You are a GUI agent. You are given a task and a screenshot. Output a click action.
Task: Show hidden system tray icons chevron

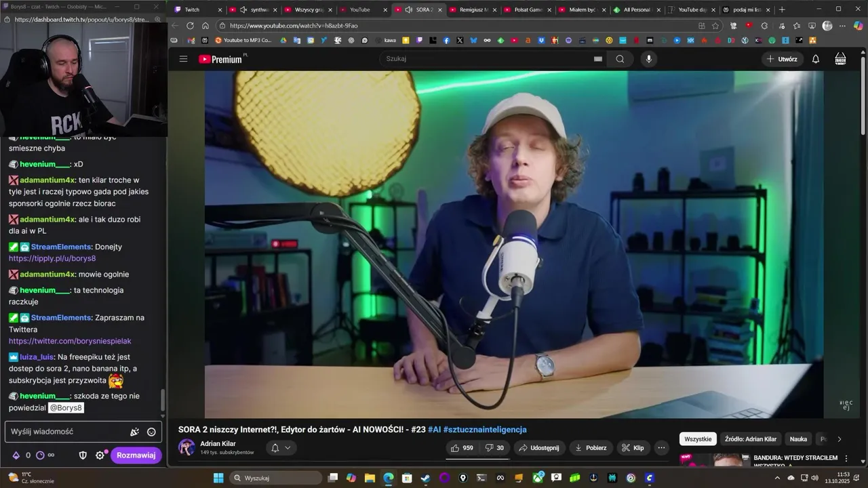click(x=777, y=478)
